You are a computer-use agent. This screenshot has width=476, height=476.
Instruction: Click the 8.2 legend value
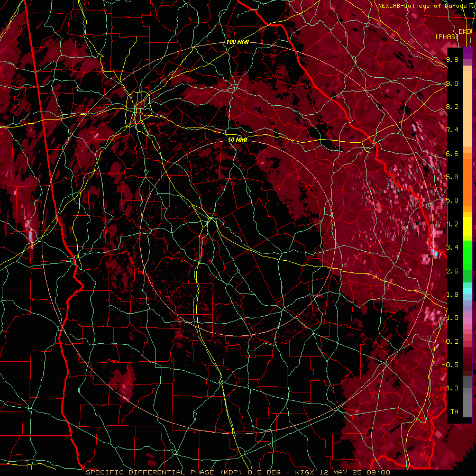[x=452, y=106]
